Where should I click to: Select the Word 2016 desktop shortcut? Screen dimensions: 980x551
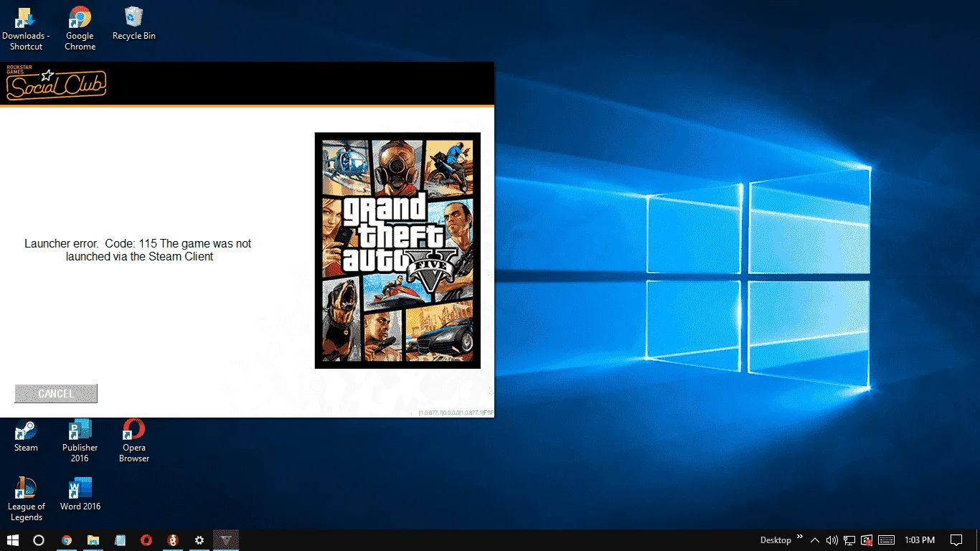pyautogui.click(x=80, y=494)
